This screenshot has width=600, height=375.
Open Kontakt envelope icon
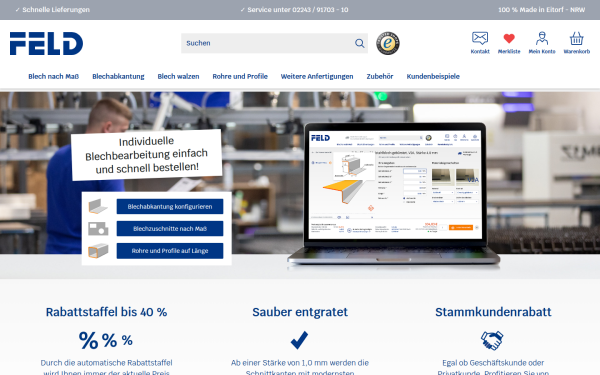(480, 38)
